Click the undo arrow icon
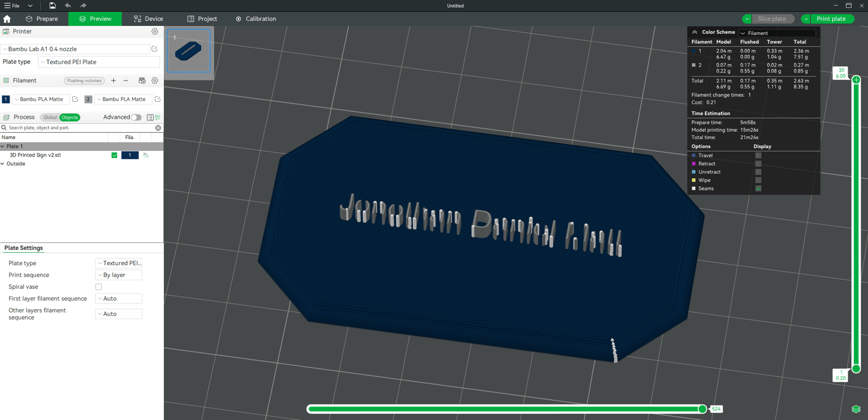Image resolution: width=868 pixels, height=420 pixels. [68, 6]
